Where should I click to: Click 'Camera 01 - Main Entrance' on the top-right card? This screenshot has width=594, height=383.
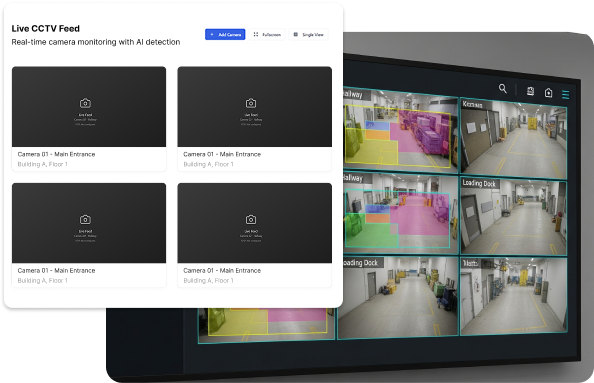point(222,154)
